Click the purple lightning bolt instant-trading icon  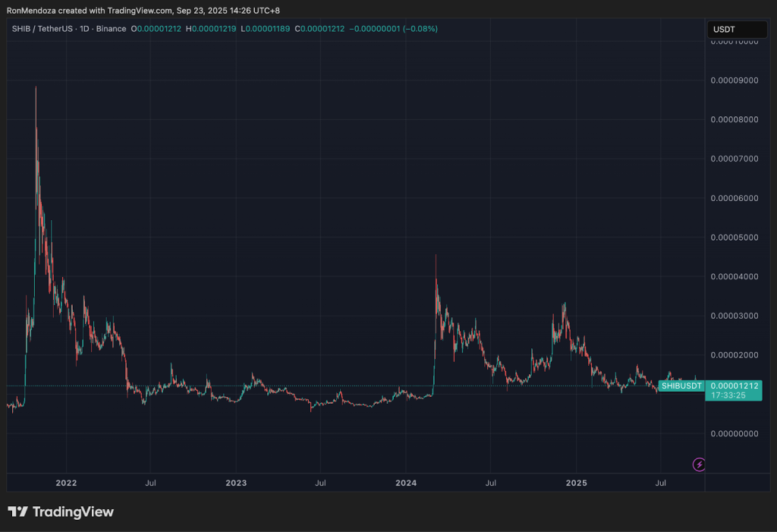pos(699,464)
